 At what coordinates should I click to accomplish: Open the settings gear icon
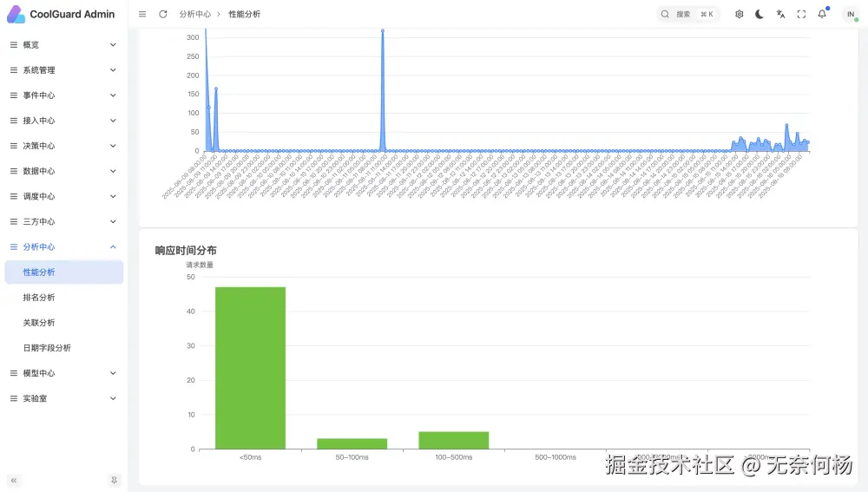pyautogui.click(x=739, y=15)
